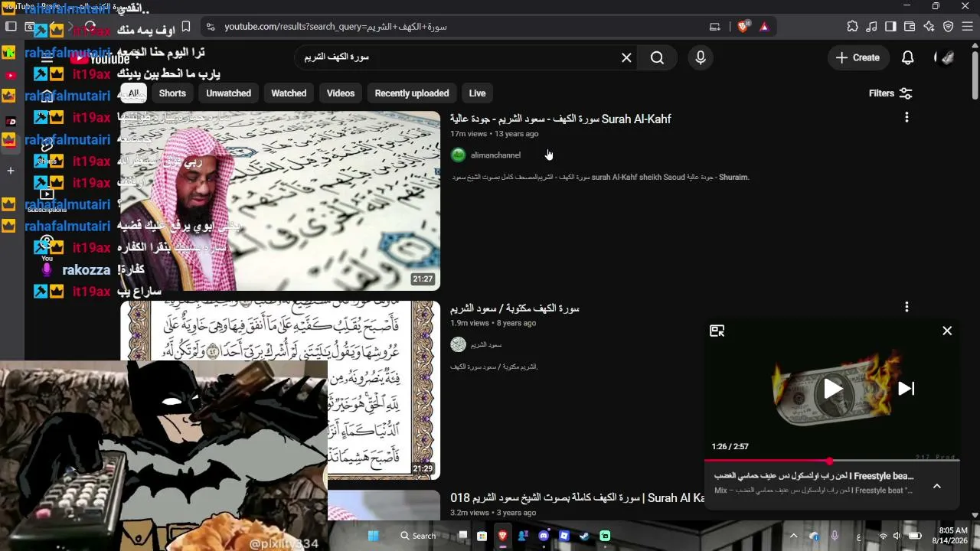Select the Videos filter chip

tap(341, 93)
